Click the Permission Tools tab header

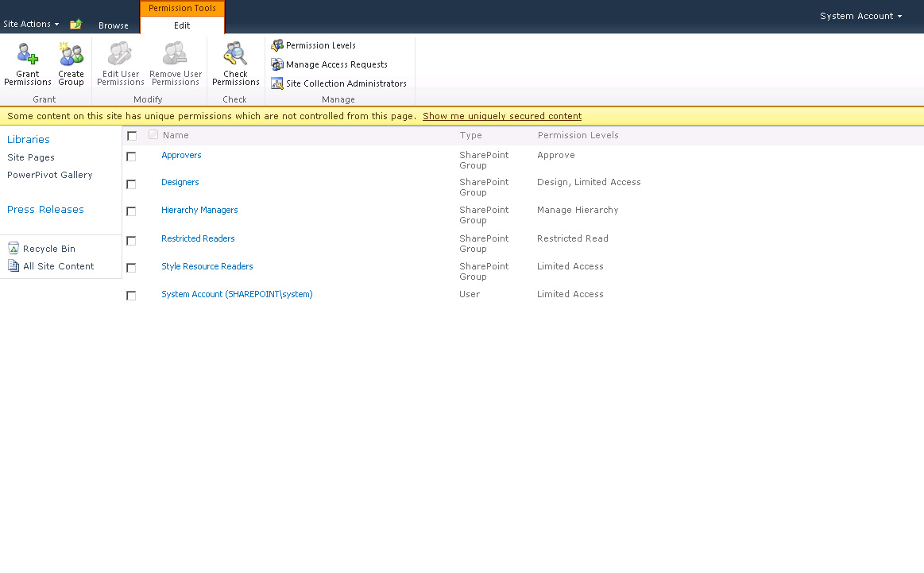tap(182, 8)
